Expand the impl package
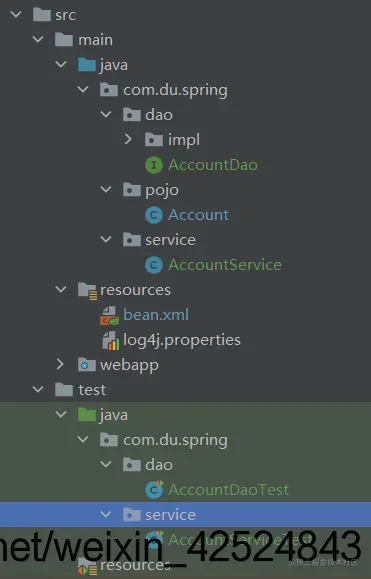 (128, 139)
